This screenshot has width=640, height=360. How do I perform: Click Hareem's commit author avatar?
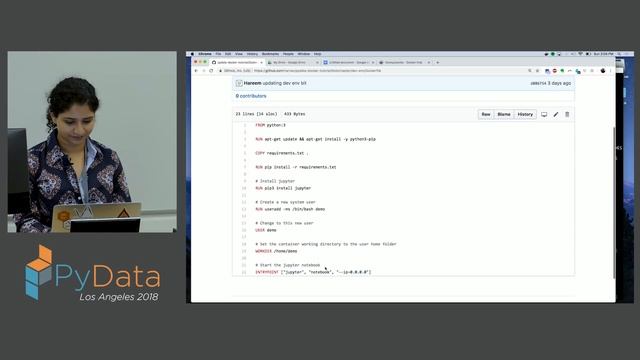point(239,83)
